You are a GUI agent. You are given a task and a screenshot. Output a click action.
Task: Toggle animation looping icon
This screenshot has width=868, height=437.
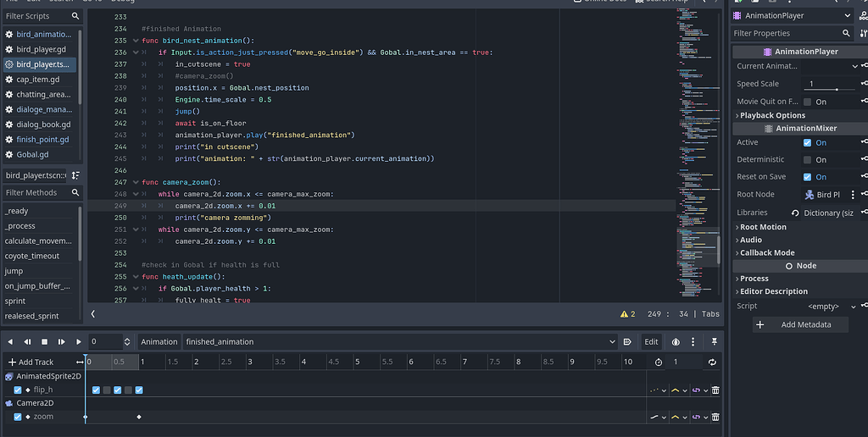coord(712,362)
